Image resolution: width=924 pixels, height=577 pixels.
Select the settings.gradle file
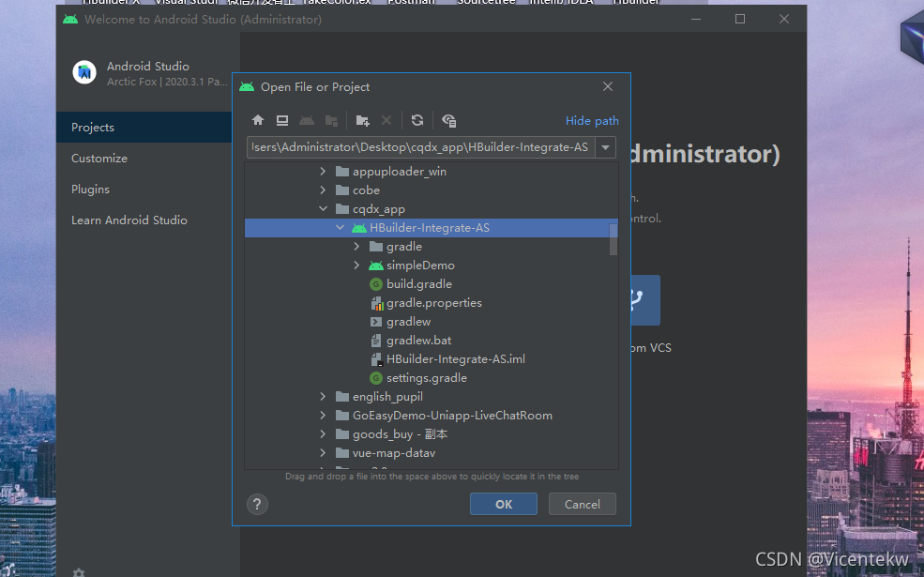tap(427, 378)
